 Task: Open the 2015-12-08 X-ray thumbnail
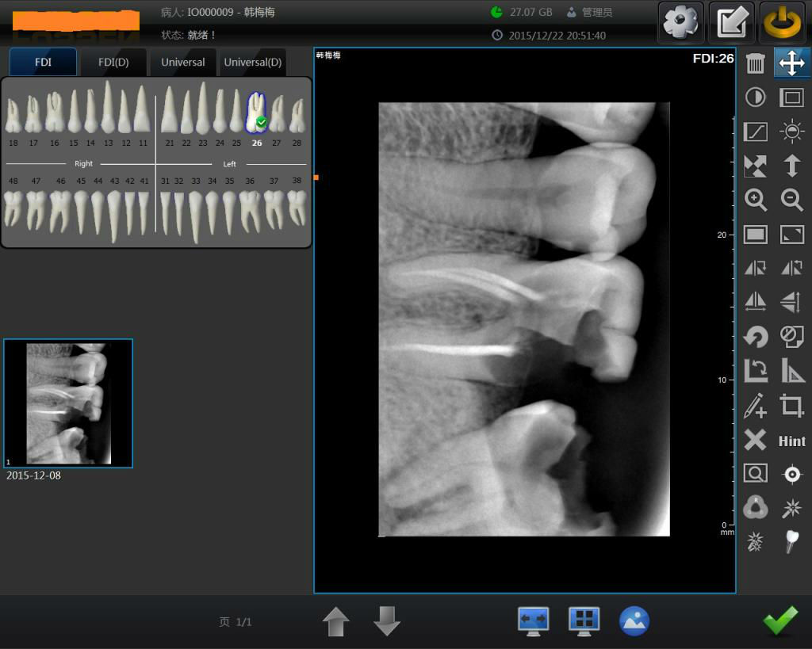[x=68, y=403]
